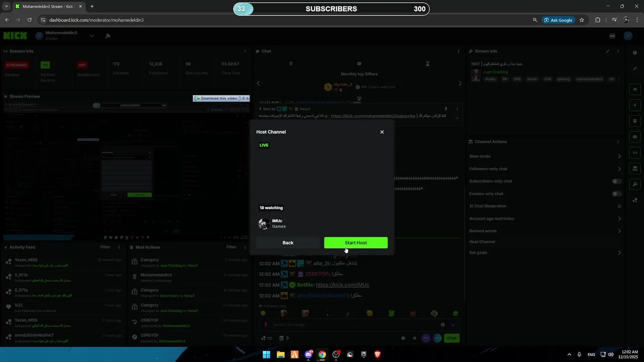Collapse the pinned message chevron
This screenshot has width=644, height=362.
[x=457, y=118]
